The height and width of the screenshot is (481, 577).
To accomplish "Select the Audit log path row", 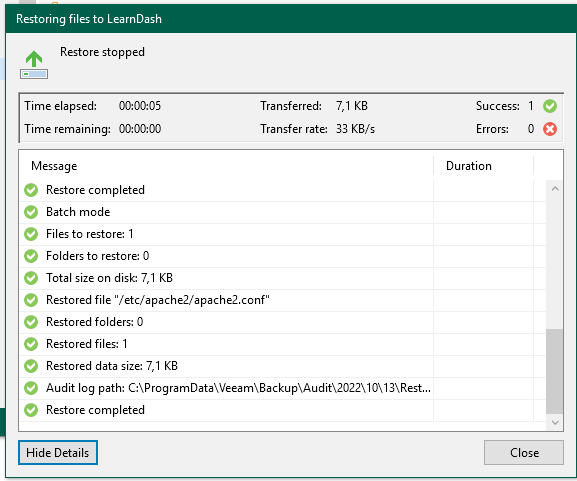I will (283, 388).
